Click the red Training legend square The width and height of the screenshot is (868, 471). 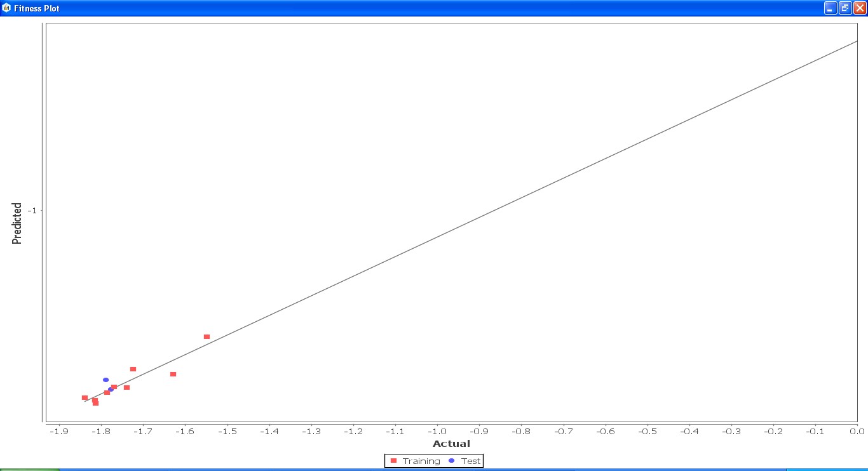(x=393, y=461)
